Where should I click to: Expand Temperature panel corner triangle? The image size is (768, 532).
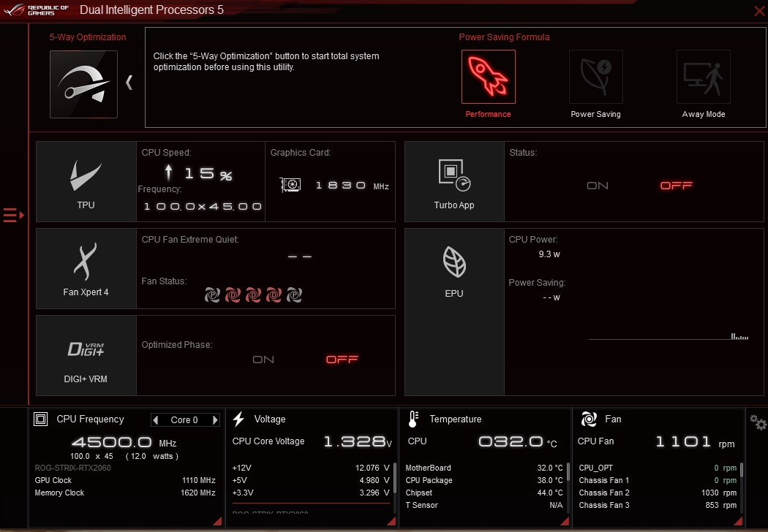(565, 521)
